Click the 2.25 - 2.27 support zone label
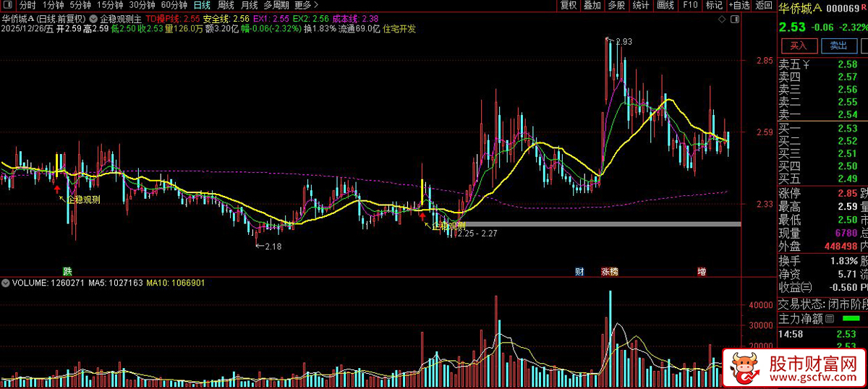Viewport: 868px width, 389px height. (476, 234)
